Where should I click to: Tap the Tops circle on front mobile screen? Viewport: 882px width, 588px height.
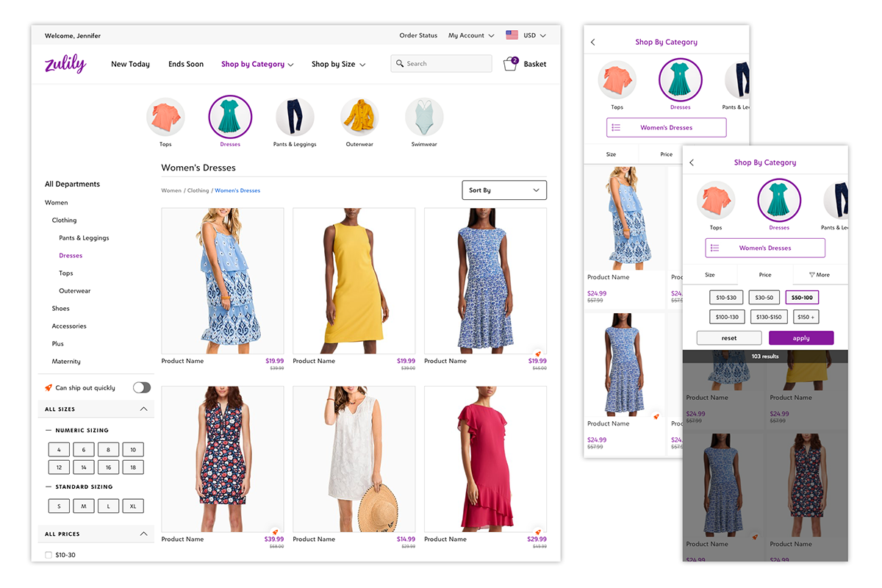coord(716,201)
